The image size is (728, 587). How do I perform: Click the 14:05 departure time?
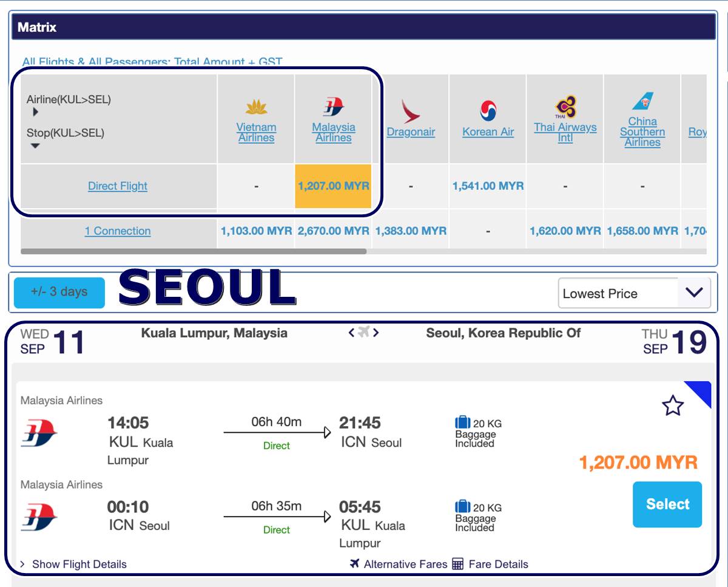click(128, 422)
